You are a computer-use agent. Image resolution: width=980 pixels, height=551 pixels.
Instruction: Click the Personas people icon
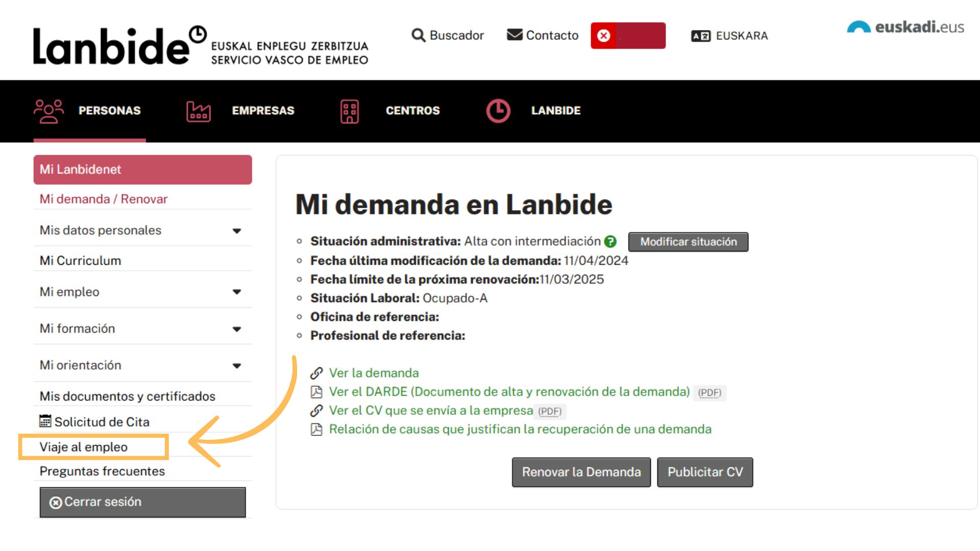point(48,111)
